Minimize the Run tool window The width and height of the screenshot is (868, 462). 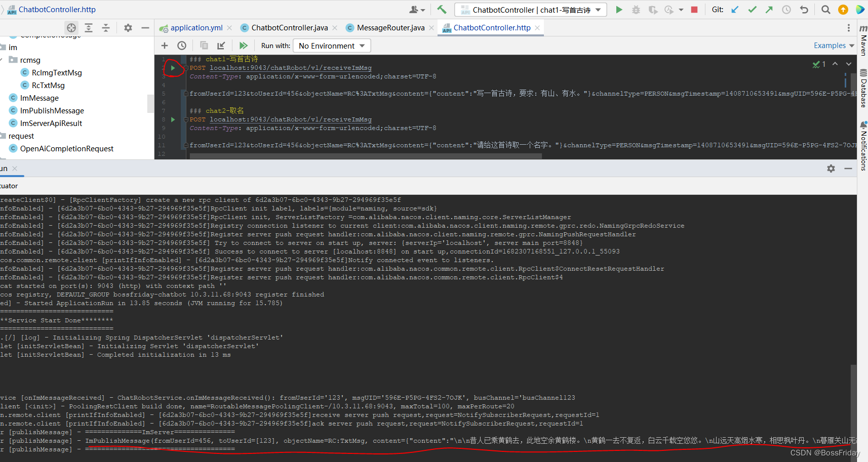coord(848,169)
